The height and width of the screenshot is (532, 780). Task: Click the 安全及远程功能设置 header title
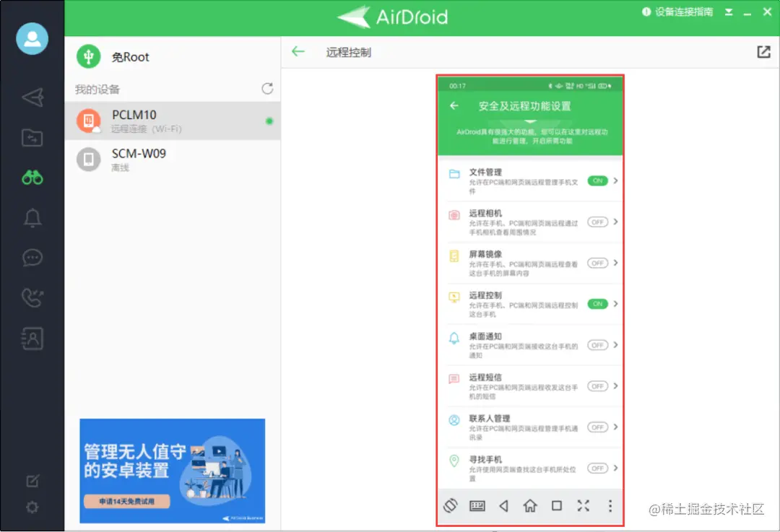[x=525, y=106]
